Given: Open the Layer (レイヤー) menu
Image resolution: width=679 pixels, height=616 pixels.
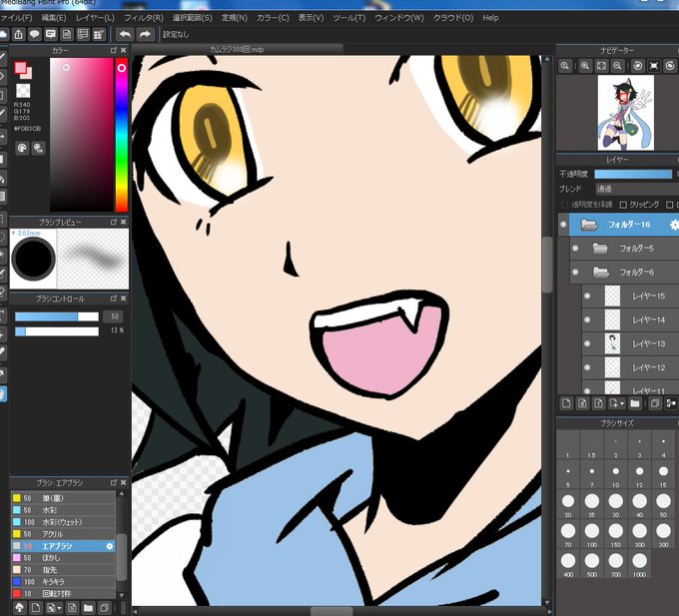Looking at the screenshot, I should point(95,18).
